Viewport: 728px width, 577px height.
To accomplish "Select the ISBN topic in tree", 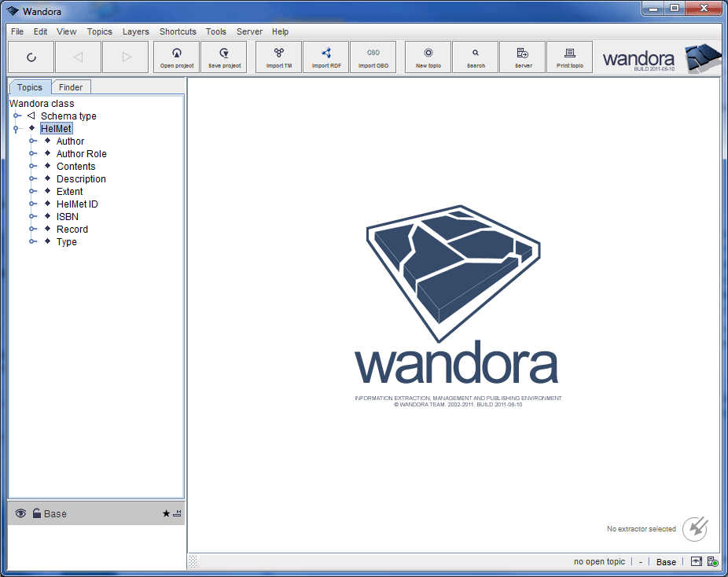I will (x=67, y=217).
